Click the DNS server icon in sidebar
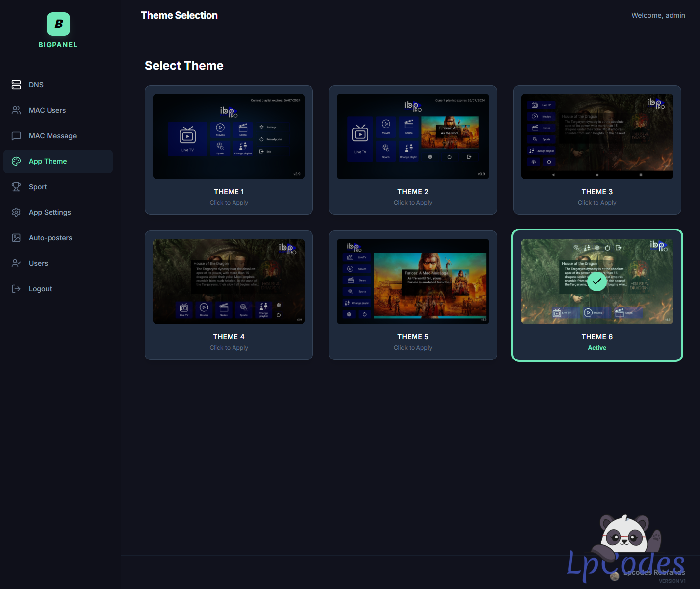The image size is (700, 589). 16,85
